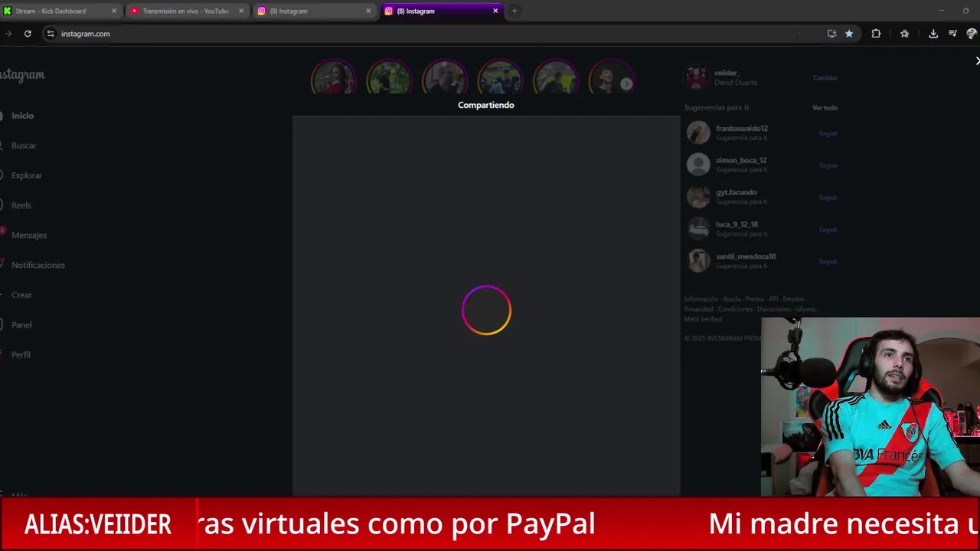Close the Transmisión en vivo YouTube tab
The image size is (980, 551).
pyautogui.click(x=241, y=11)
